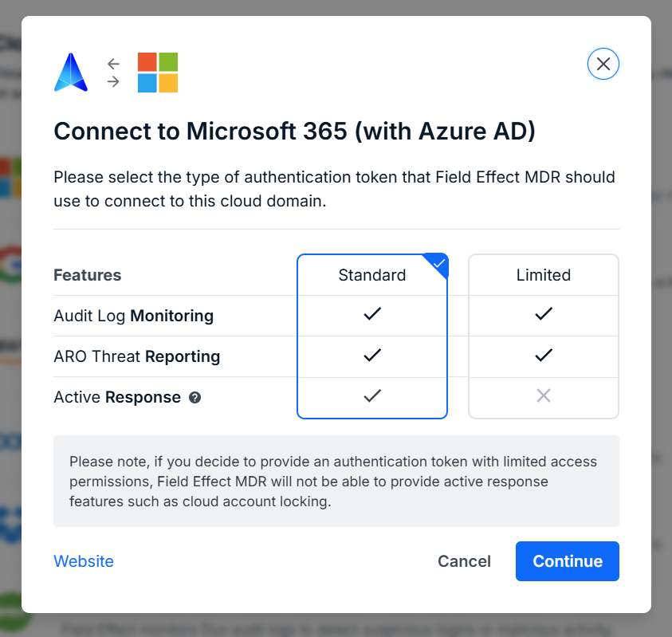Close the Connect to Microsoft 365 dialog

point(603,64)
